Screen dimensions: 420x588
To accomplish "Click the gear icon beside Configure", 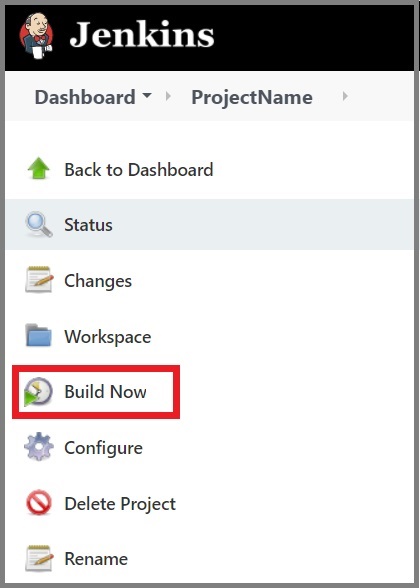I will (39, 447).
